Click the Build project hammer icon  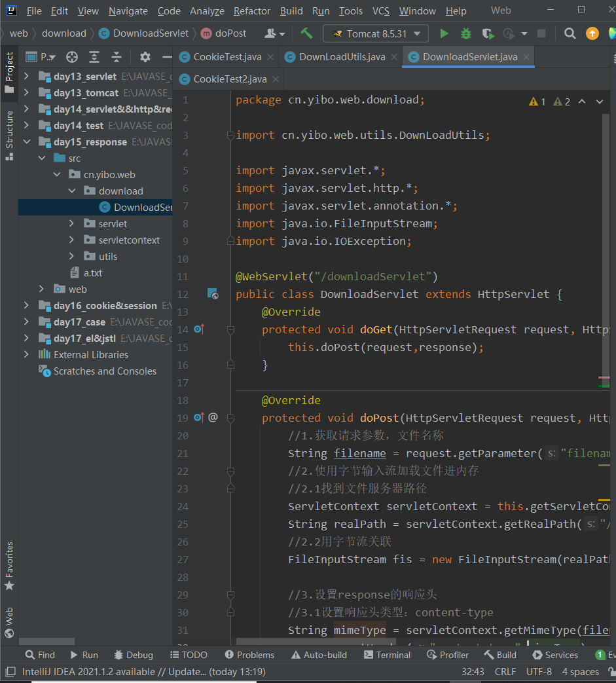(x=306, y=33)
